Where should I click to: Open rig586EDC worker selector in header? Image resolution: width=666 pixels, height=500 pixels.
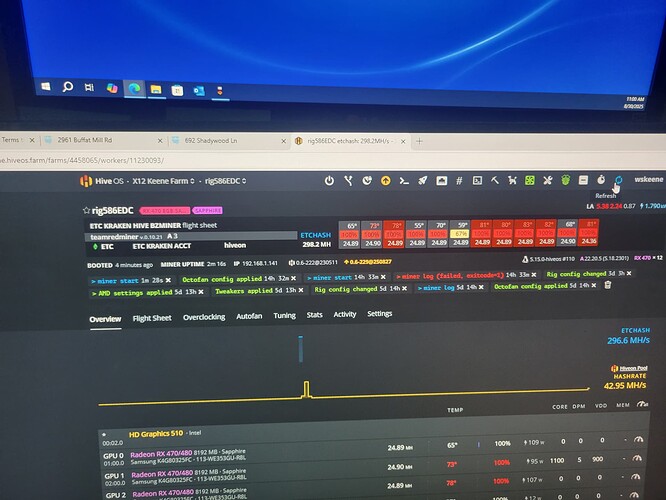tap(225, 181)
